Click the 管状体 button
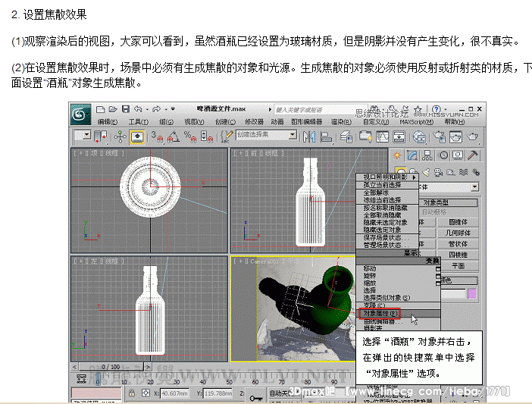Image resolution: width=532 pixels, height=404 pixels. pos(458,244)
